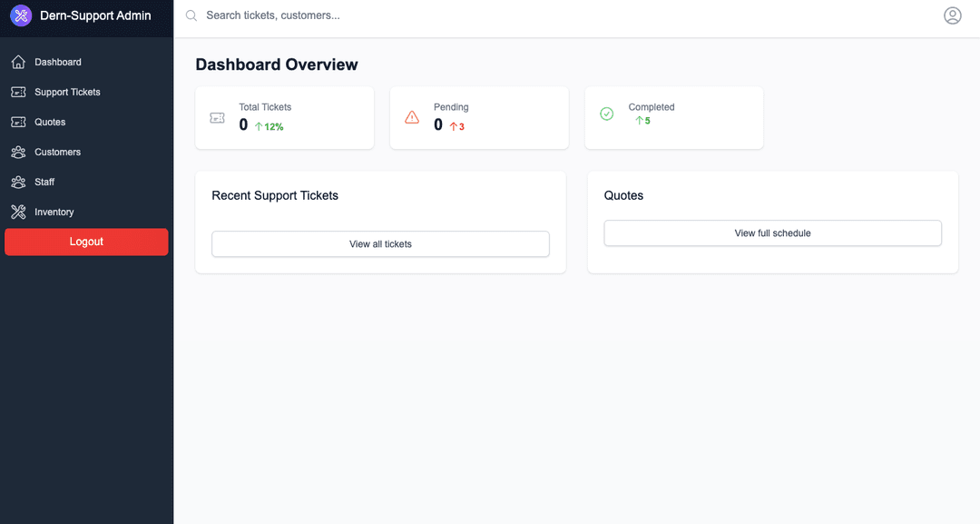Click the red arrow beside Pending 3

tap(453, 126)
